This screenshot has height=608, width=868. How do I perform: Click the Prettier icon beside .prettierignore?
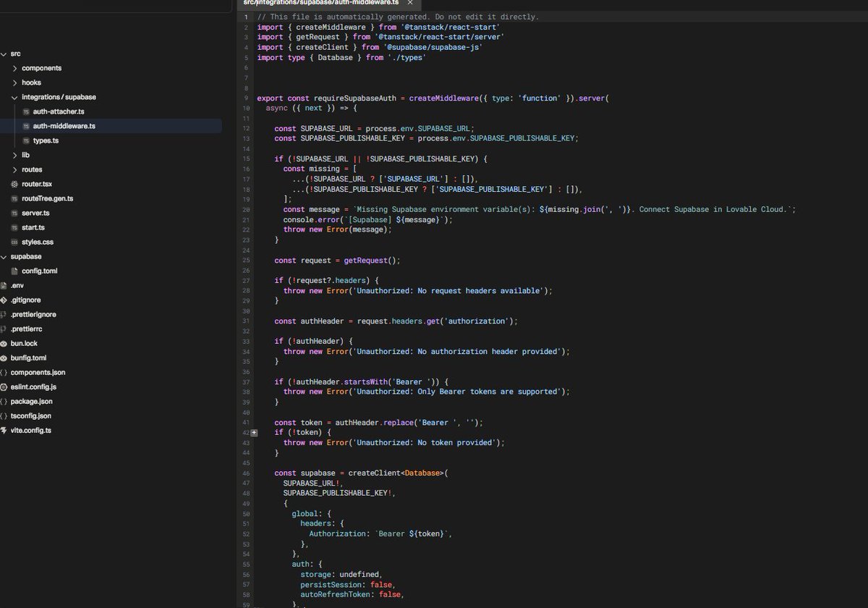click(x=4, y=315)
